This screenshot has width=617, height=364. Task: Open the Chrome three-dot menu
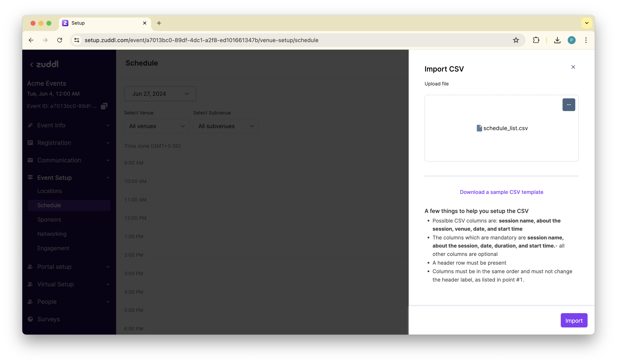coord(586,40)
